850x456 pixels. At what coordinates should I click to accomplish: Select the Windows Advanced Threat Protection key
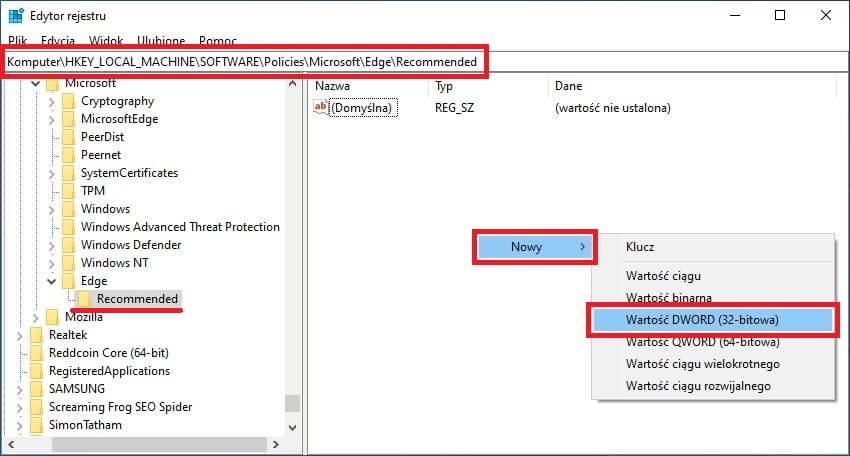pyautogui.click(x=181, y=227)
